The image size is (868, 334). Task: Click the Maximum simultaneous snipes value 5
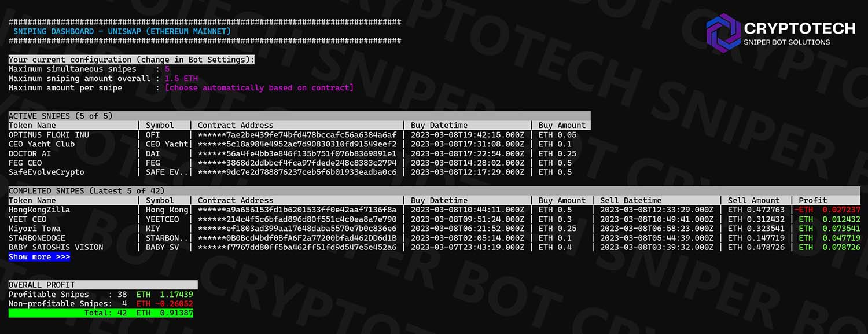coord(167,69)
